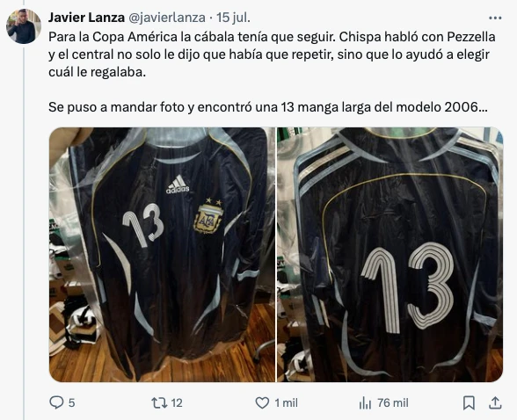Click the retweet count 12
The width and height of the screenshot is (517, 420).
point(177,403)
